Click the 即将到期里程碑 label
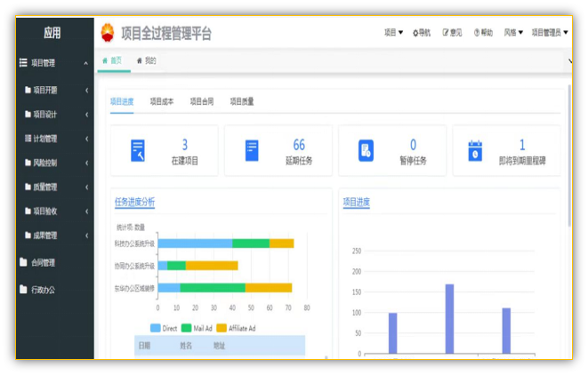 (x=522, y=161)
